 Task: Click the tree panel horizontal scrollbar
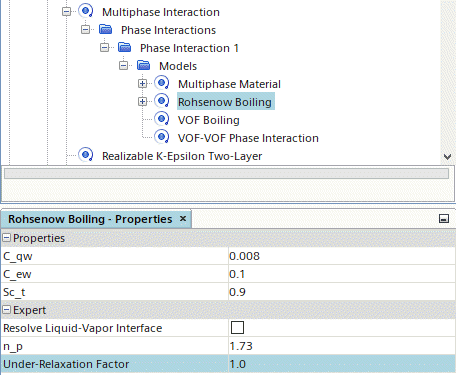click(226, 174)
